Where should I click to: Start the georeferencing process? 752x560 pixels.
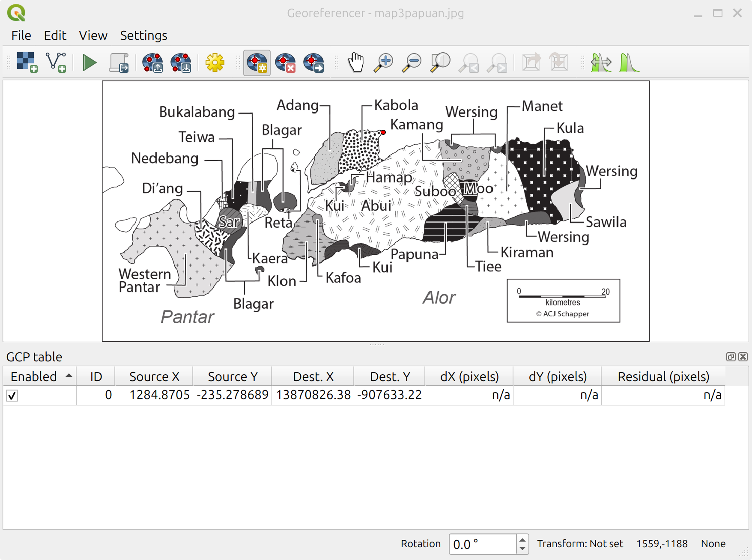click(x=89, y=62)
